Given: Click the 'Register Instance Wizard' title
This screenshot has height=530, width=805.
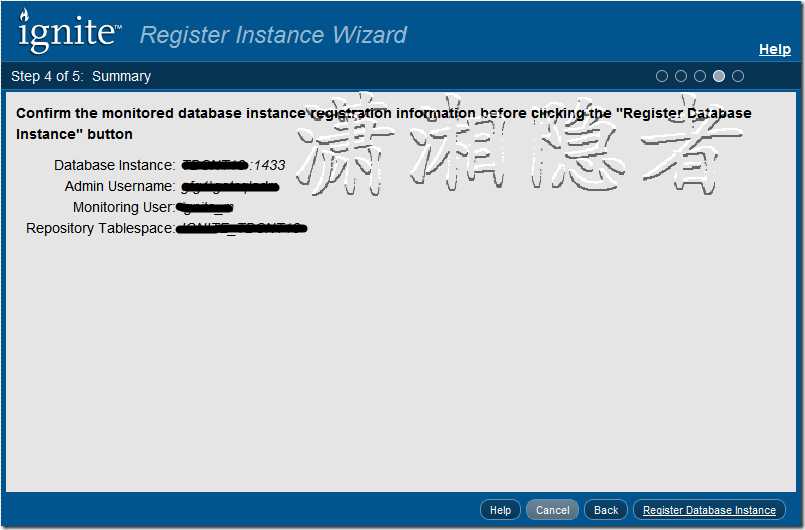Looking at the screenshot, I should point(273,35).
